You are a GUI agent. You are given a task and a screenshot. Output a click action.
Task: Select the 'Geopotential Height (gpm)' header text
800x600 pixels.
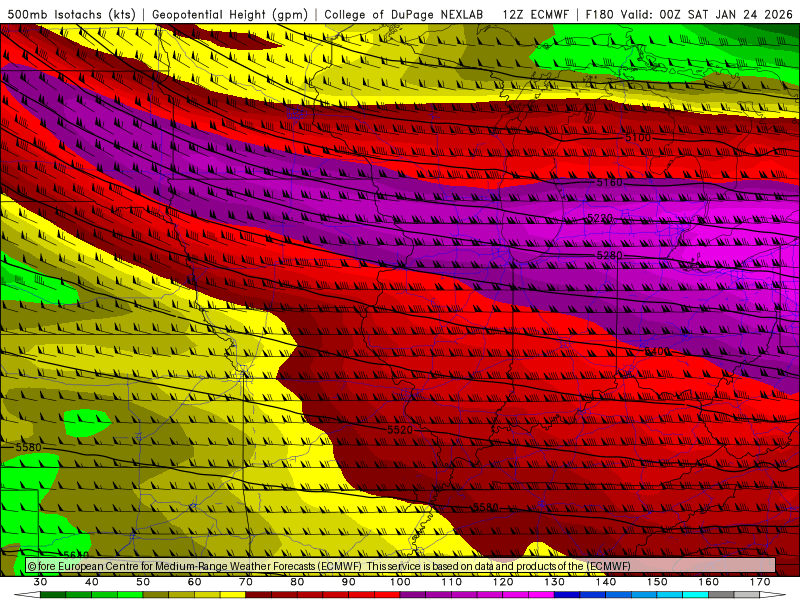(x=230, y=15)
